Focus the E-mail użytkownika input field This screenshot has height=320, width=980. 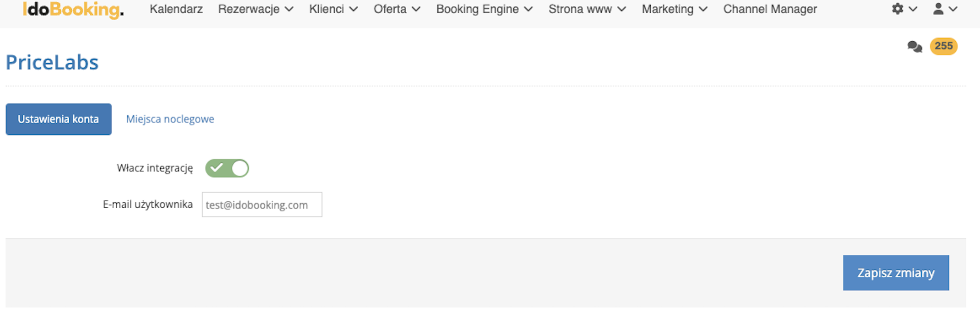click(262, 204)
